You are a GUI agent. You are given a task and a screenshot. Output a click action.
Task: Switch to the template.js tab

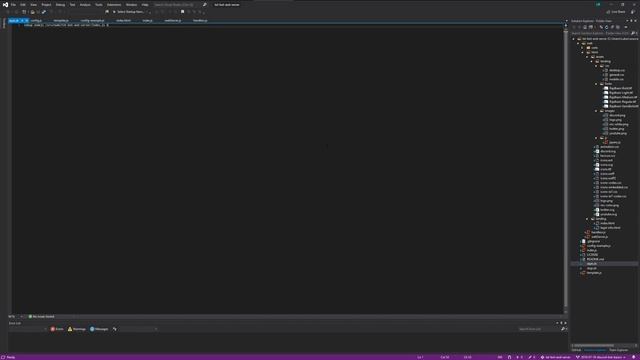point(61,20)
